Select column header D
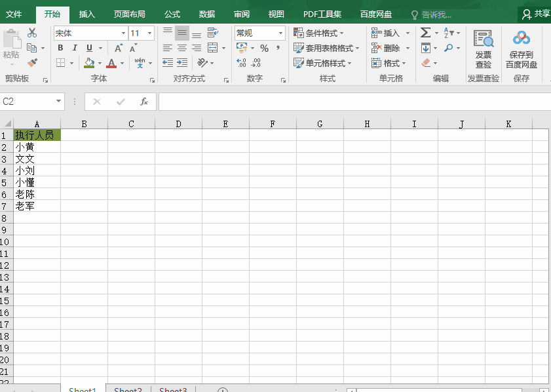 point(178,124)
